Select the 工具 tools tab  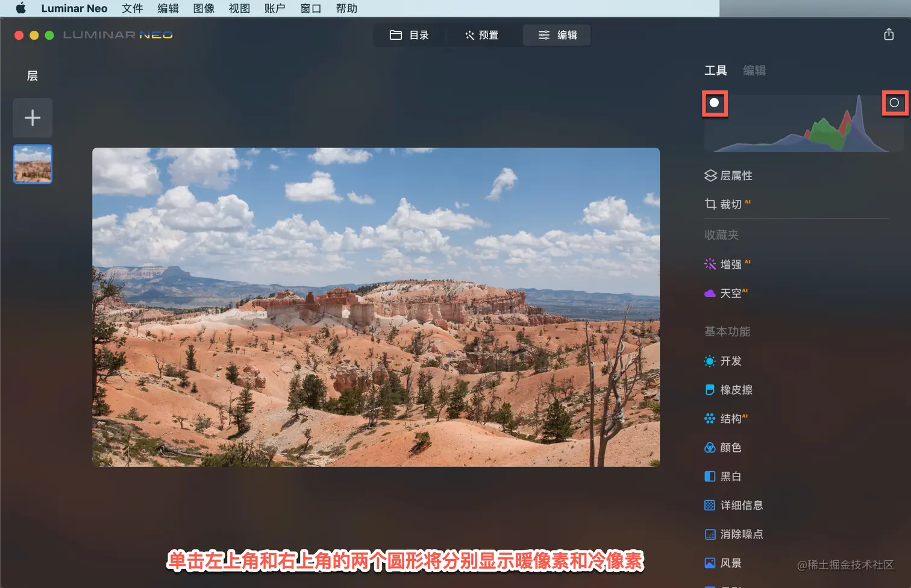(716, 70)
